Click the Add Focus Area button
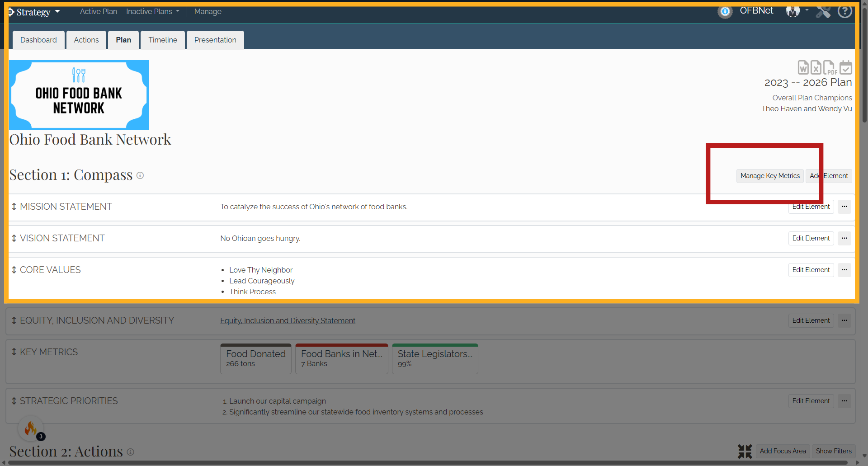This screenshot has height=466, width=868. coord(783,451)
